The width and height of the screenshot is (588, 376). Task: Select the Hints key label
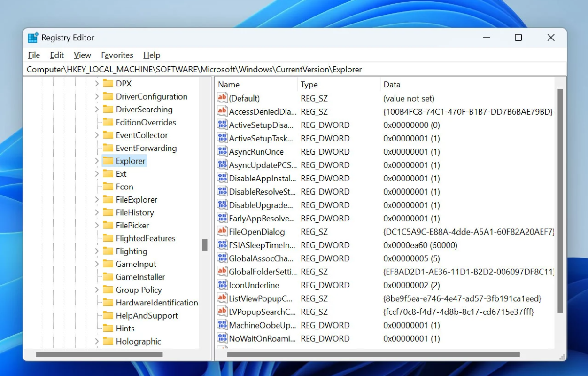125,329
